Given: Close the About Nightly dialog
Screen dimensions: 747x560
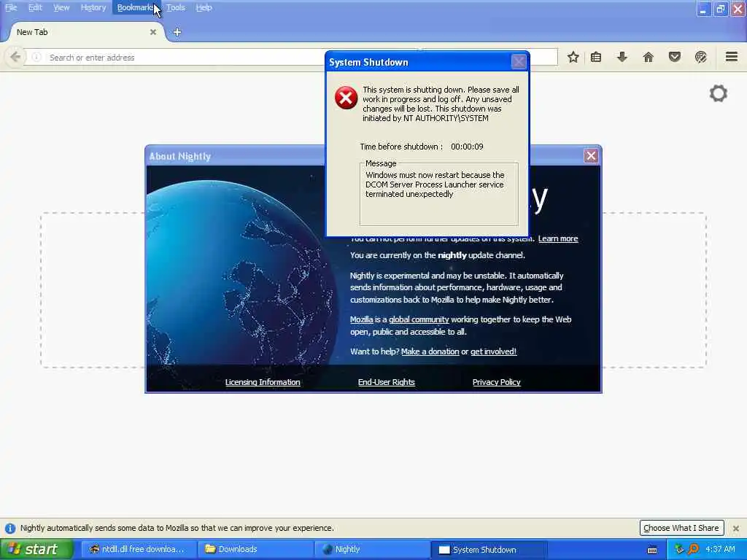Looking at the screenshot, I should [x=591, y=156].
